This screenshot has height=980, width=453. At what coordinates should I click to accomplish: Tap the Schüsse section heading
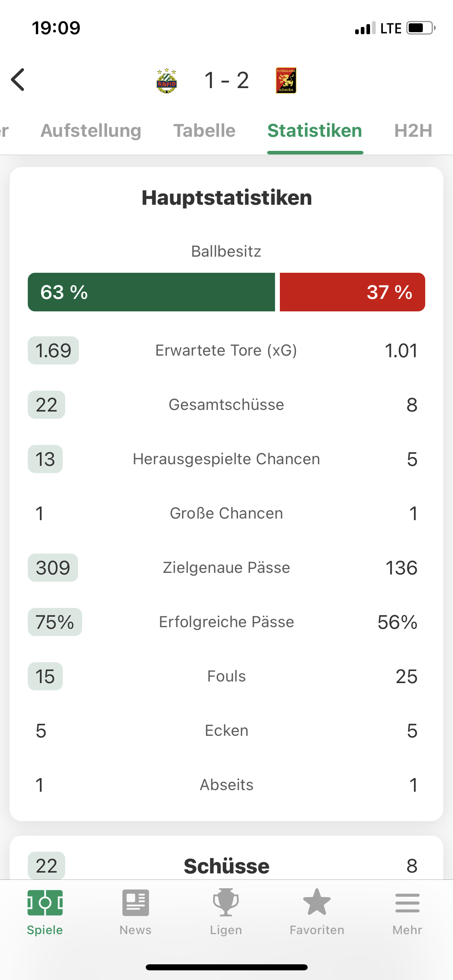click(x=227, y=866)
